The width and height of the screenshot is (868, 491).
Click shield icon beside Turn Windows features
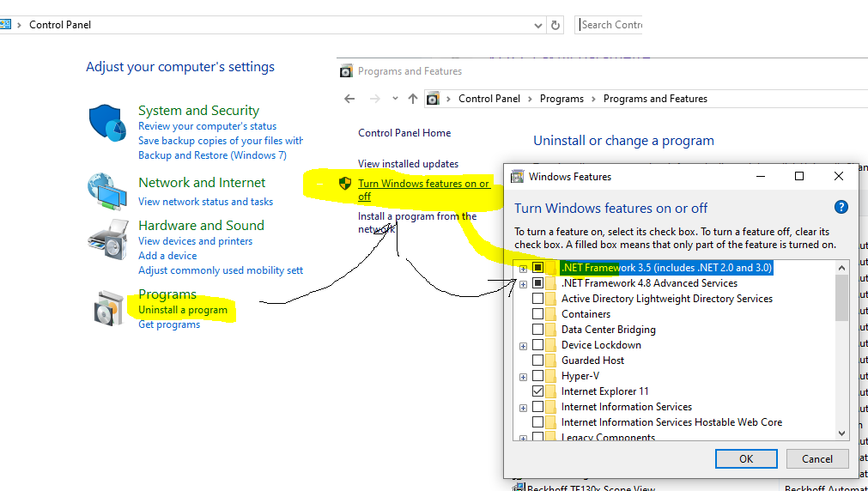pos(345,183)
